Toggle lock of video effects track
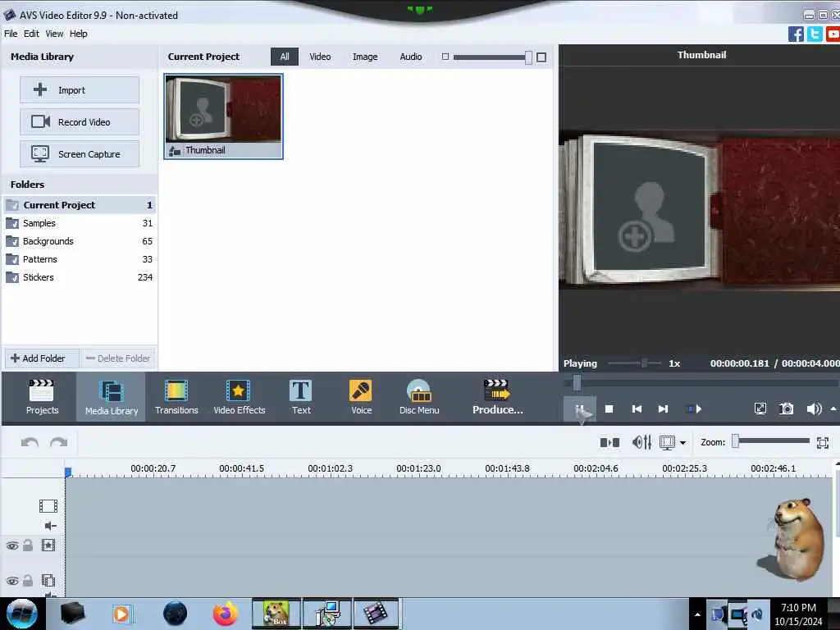Image resolution: width=840 pixels, height=630 pixels. click(x=28, y=546)
